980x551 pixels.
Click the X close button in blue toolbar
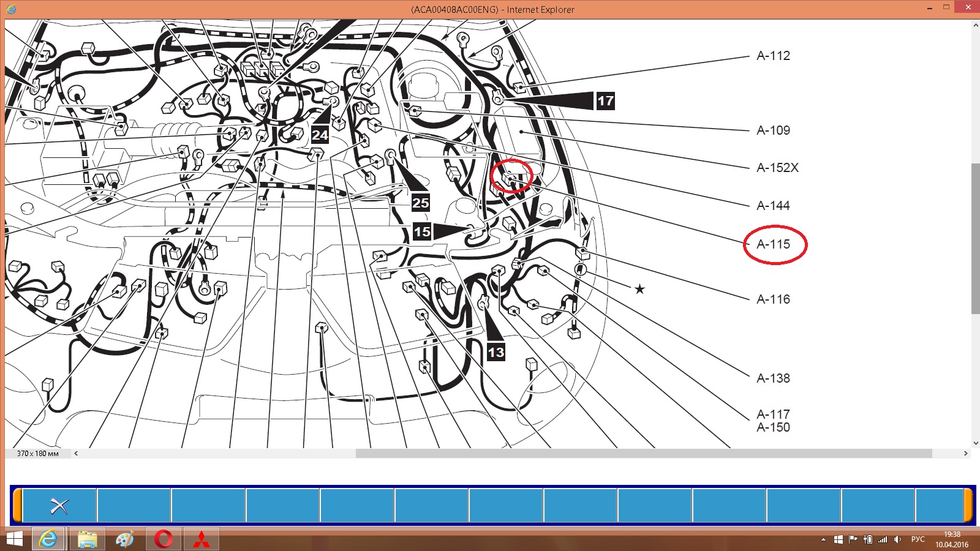point(59,506)
